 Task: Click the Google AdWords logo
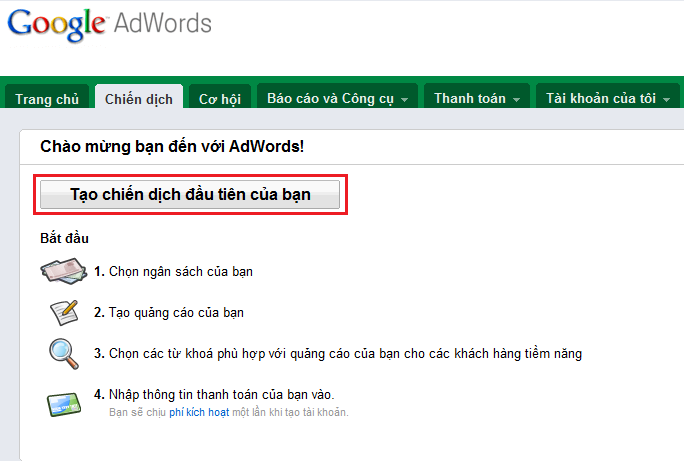pyautogui.click(x=110, y=24)
